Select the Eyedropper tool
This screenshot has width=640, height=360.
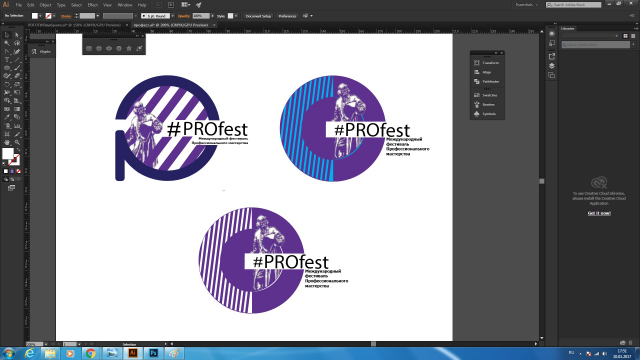(7, 117)
